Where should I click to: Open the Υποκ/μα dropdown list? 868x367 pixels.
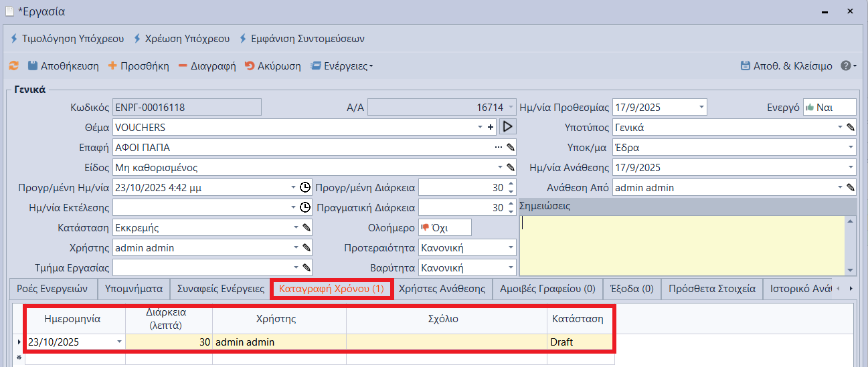tap(851, 148)
